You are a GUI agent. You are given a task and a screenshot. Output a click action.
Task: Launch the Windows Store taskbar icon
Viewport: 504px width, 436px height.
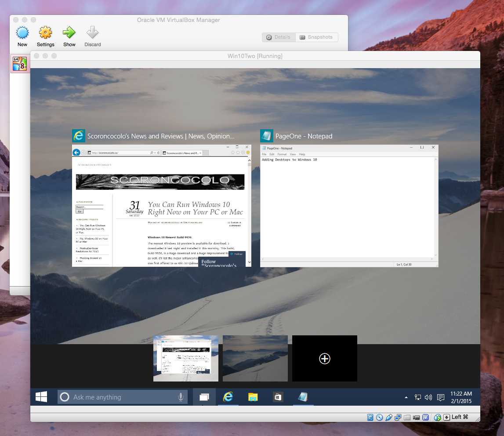(x=278, y=397)
